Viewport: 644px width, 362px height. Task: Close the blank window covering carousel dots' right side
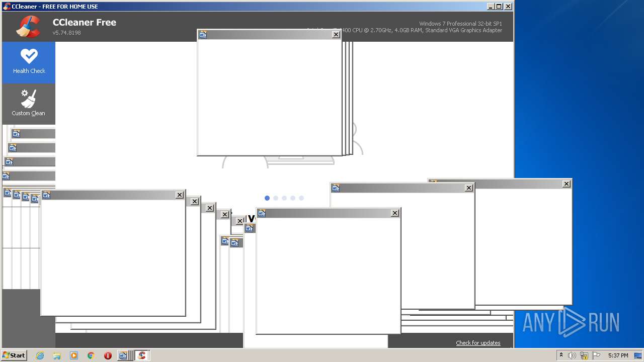469,188
